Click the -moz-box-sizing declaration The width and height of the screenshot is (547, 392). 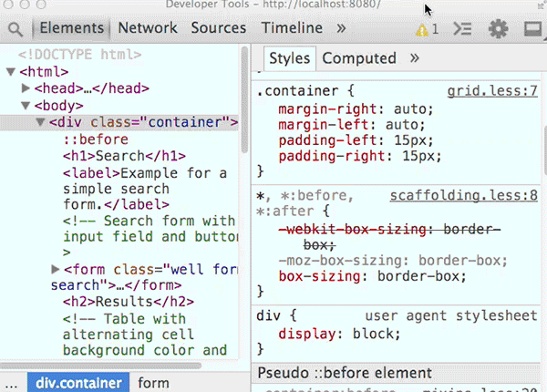coord(393,261)
